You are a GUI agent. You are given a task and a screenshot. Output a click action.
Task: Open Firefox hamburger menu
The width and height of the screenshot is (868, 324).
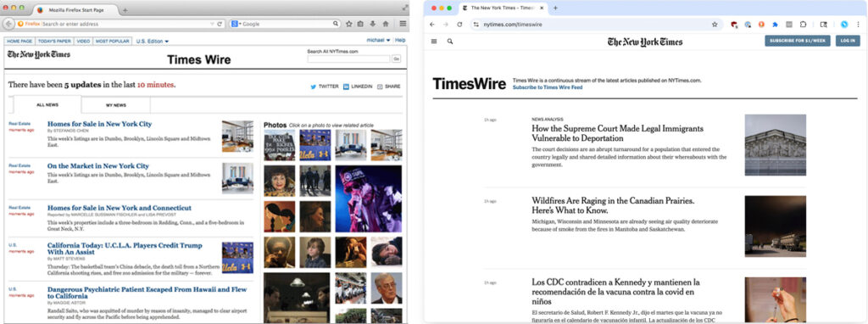[403, 24]
